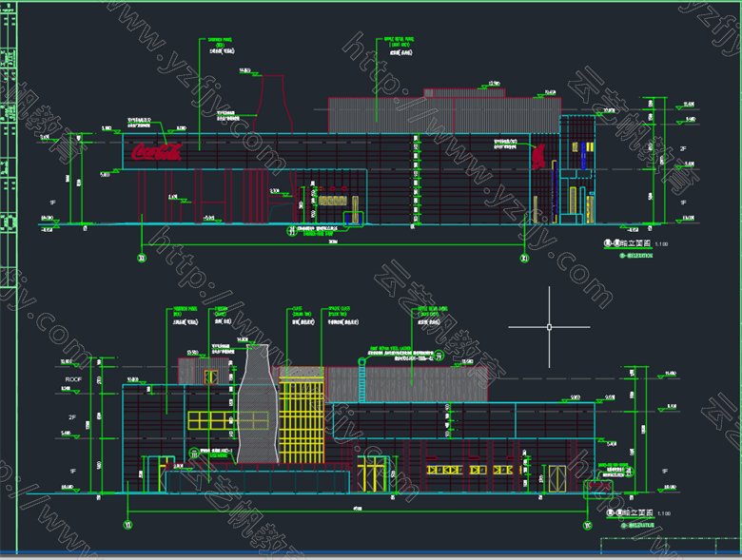742x560 pixels.
Task: Click the red figure sign on upper elevation right
Action: 537,157
